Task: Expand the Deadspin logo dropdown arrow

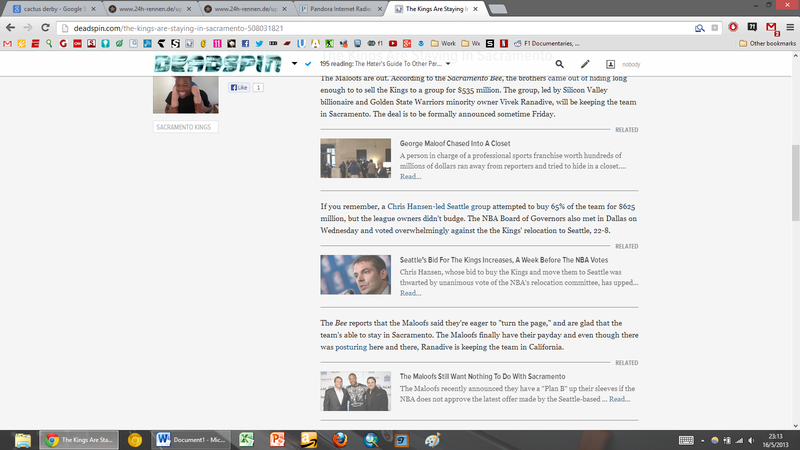Action: (x=294, y=64)
